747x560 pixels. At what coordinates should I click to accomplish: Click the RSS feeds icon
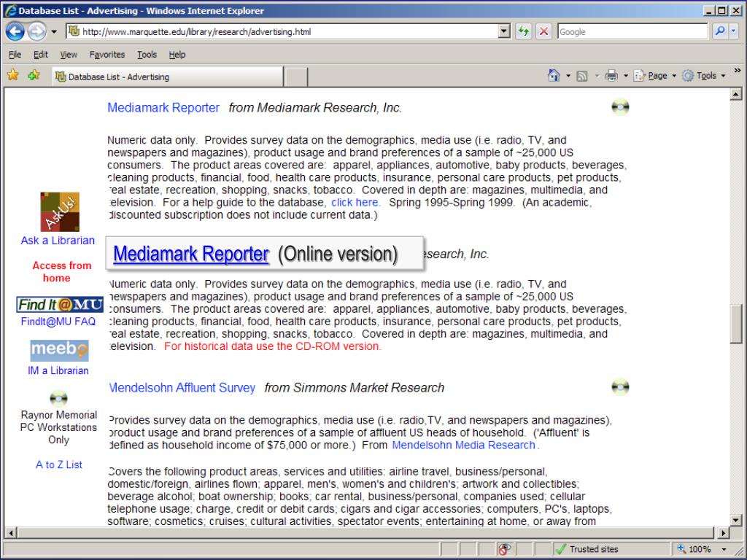click(x=581, y=76)
